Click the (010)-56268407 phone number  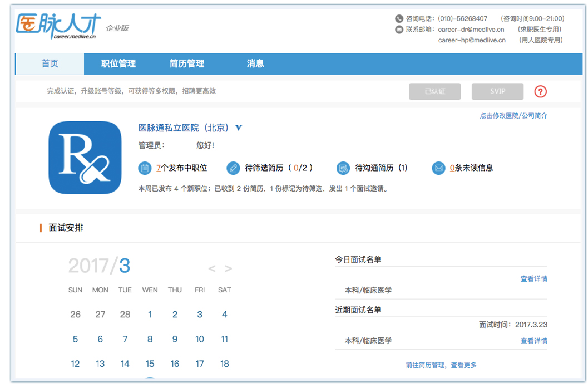click(x=462, y=19)
